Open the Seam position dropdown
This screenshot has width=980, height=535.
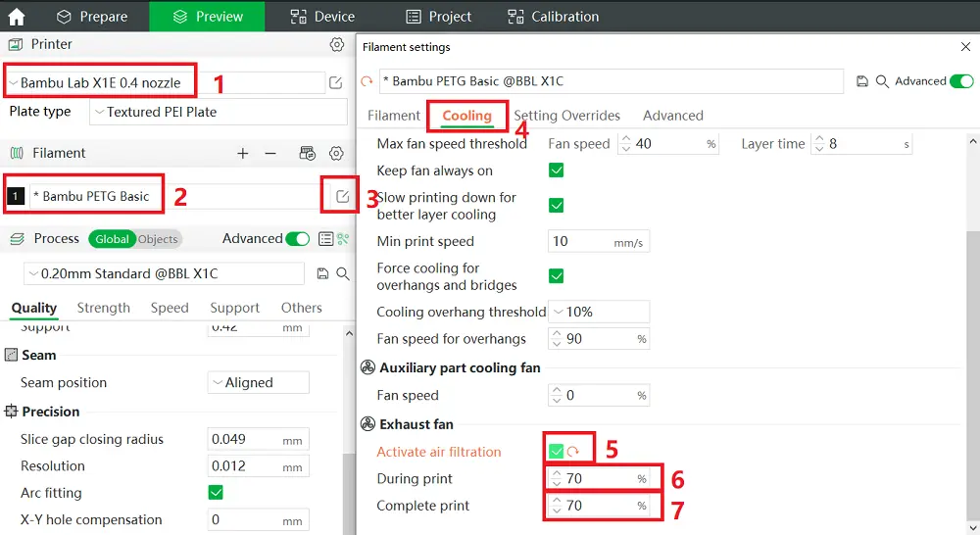pyautogui.click(x=258, y=382)
